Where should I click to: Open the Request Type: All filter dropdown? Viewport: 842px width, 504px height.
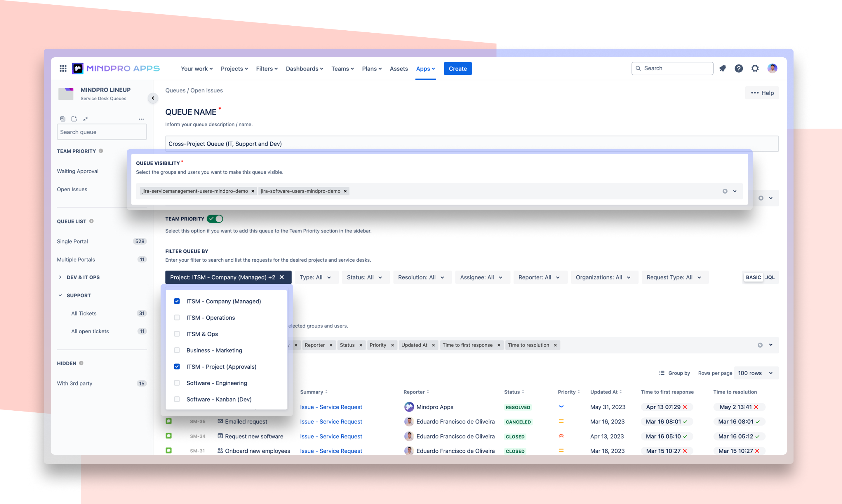pyautogui.click(x=674, y=277)
